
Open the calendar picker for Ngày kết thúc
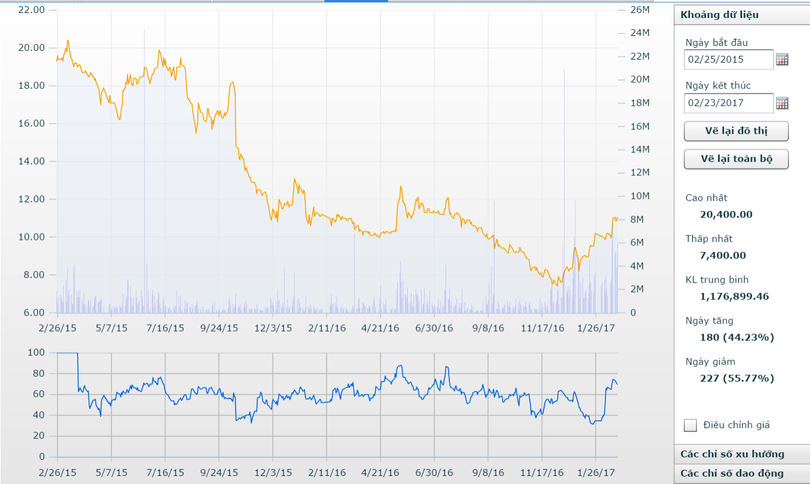(x=783, y=103)
